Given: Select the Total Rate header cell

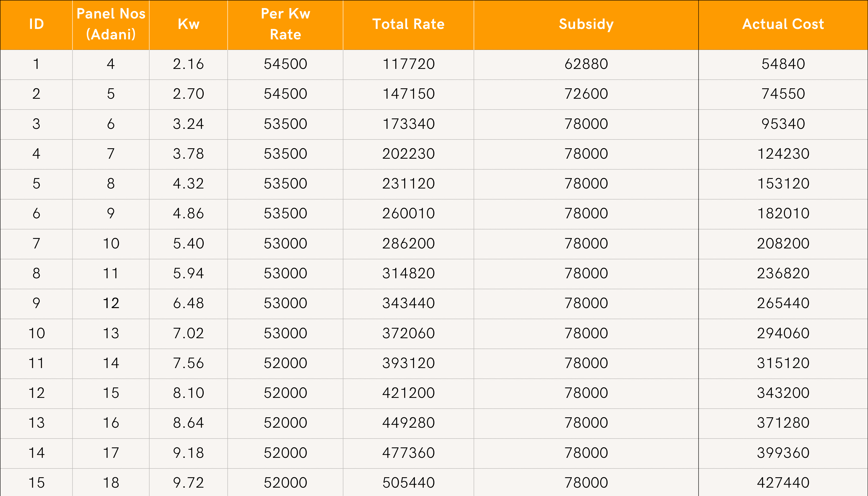Looking at the screenshot, I should (408, 24).
